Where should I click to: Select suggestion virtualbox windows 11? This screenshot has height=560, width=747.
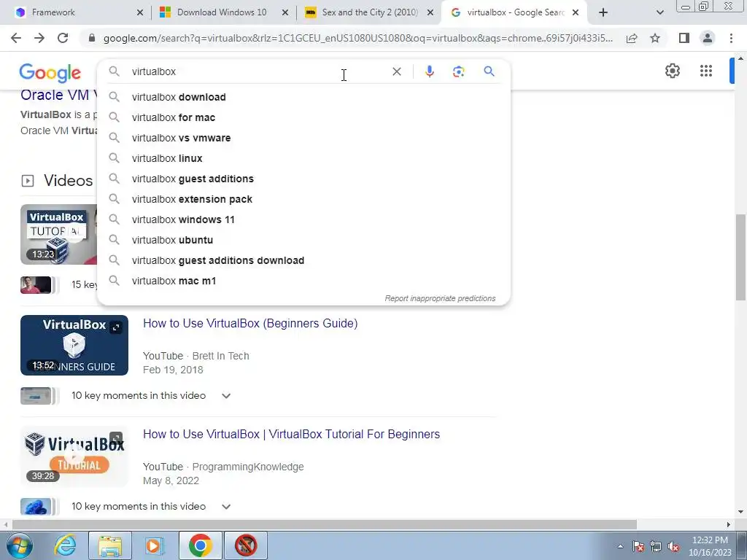coord(303,220)
